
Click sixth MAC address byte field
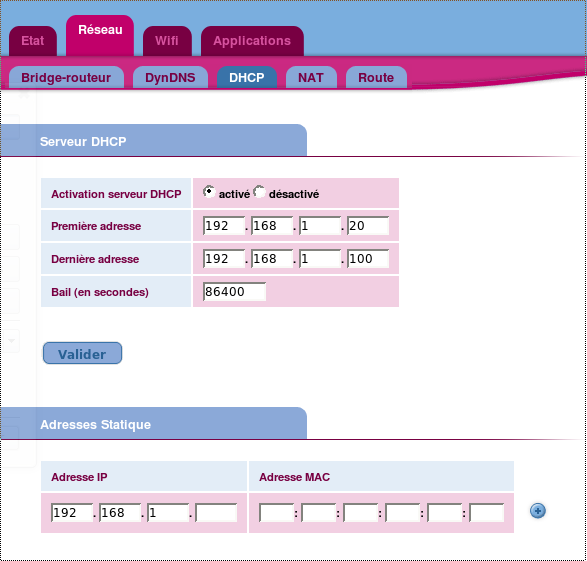pyautogui.click(x=486, y=512)
